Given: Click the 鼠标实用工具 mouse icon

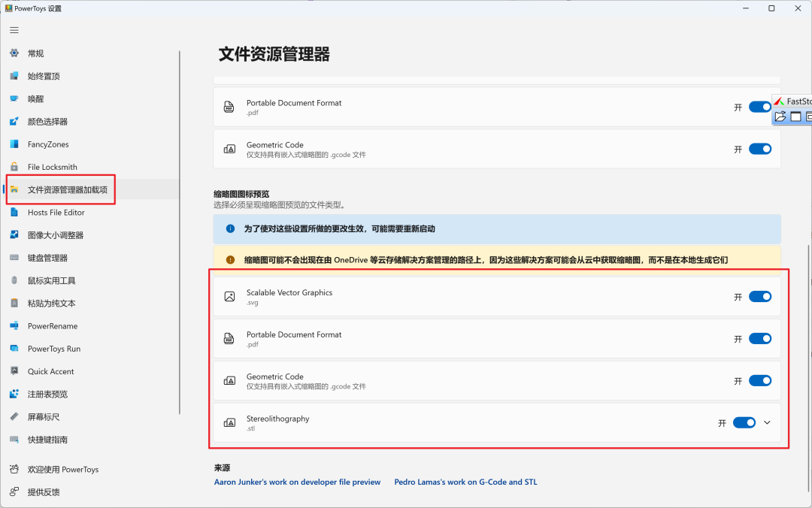Looking at the screenshot, I should [14, 280].
